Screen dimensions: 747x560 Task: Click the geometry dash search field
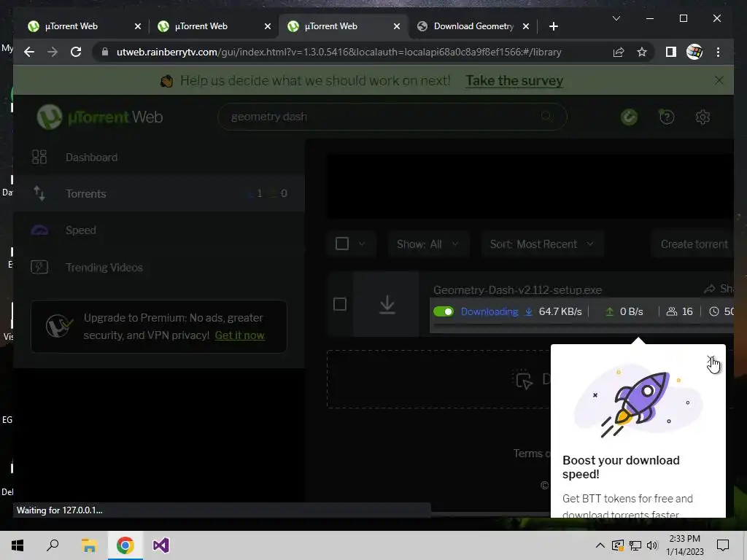tap(392, 117)
